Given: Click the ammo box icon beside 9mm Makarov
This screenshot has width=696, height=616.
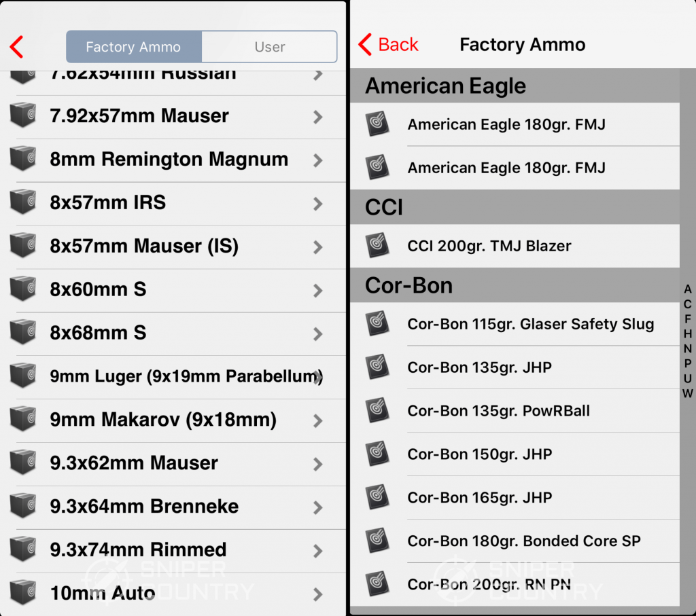Looking at the screenshot, I should (x=22, y=418).
